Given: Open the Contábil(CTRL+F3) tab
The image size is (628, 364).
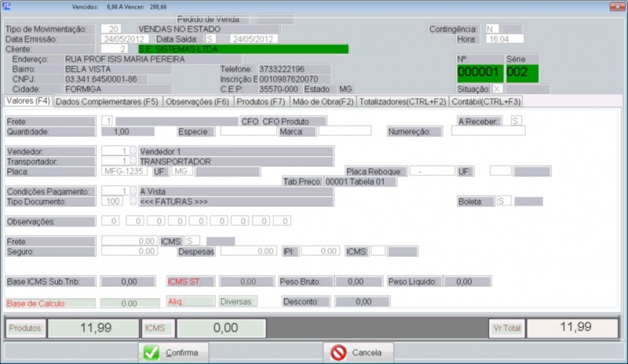Looking at the screenshot, I should [487, 101].
